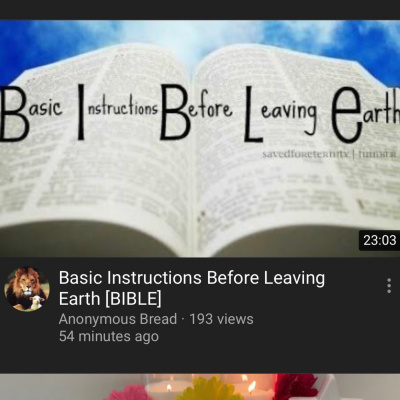
Task: Click the savedforeternity tumblr watermark
Action: tap(329, 155)
